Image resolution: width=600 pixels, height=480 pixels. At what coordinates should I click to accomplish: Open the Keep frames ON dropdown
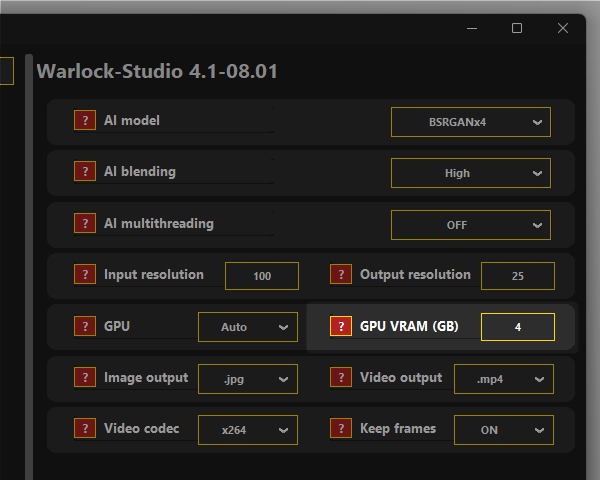point(504,430)
